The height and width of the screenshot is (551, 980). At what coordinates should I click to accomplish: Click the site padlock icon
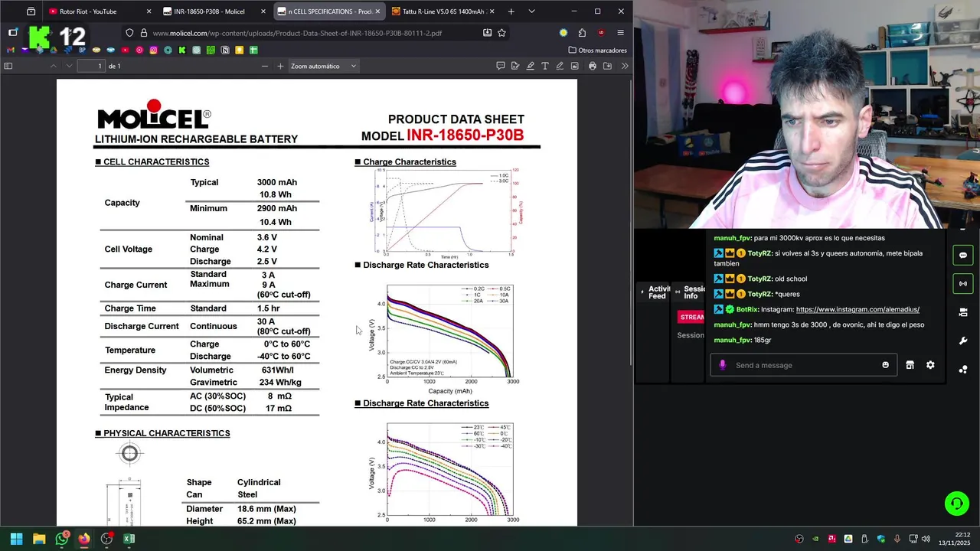pyautogui.click(x=143, y=33)
